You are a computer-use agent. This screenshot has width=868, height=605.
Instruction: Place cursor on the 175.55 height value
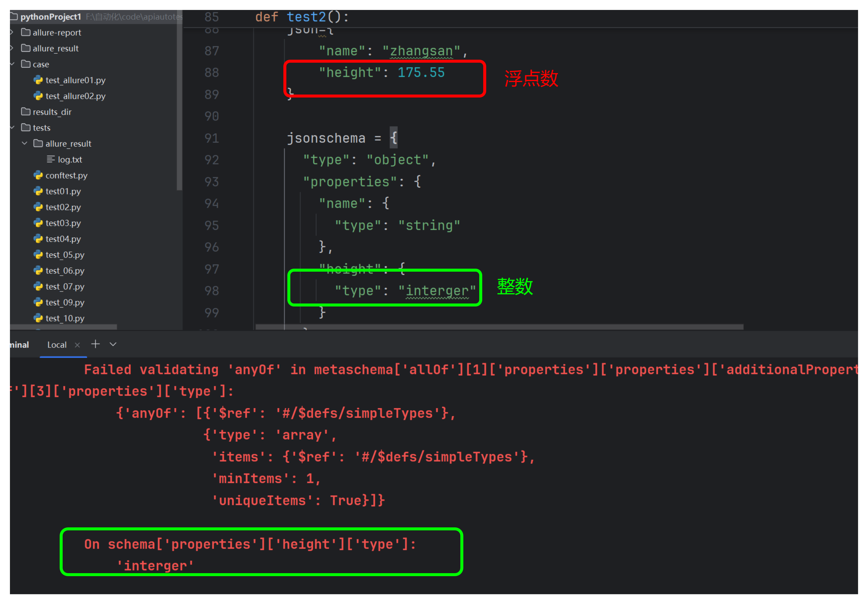pyautogui.click(x=421, y=72)
